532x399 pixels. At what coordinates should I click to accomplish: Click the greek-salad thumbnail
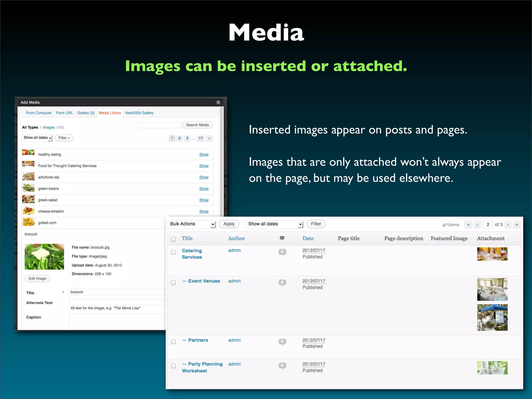(x=28, y=199)
